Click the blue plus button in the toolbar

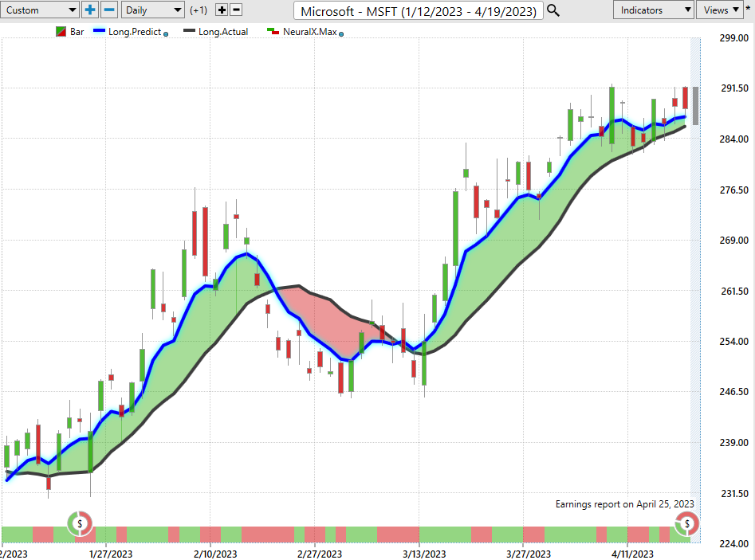(89, 10)
